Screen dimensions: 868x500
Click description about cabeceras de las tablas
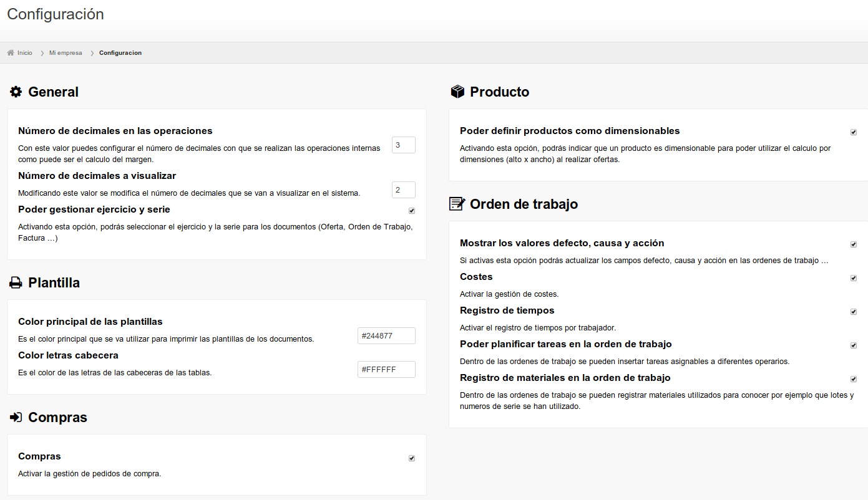click(115, 373)
